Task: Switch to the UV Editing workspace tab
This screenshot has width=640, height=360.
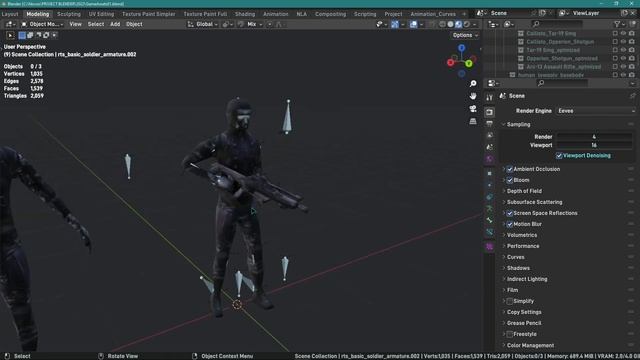Action: point(101,14)
